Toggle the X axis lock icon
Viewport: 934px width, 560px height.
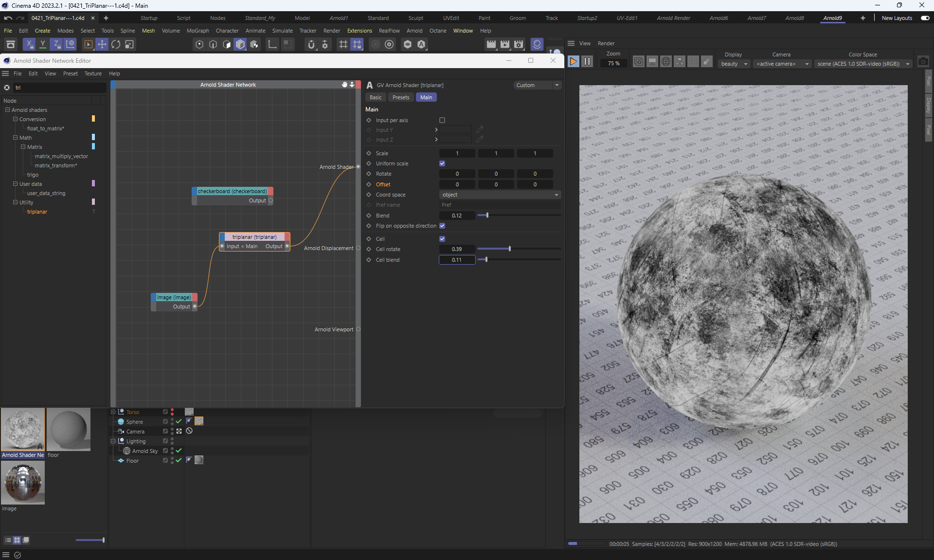(29, 44)
